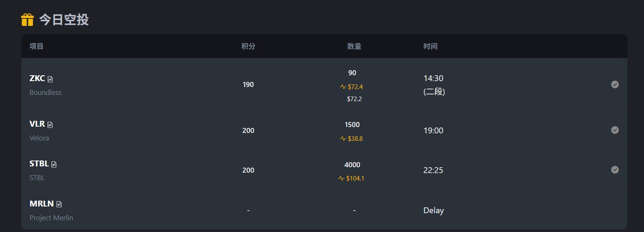644x232 pixels.
Task: Open the VLR project name
Action: pos(37,124)
